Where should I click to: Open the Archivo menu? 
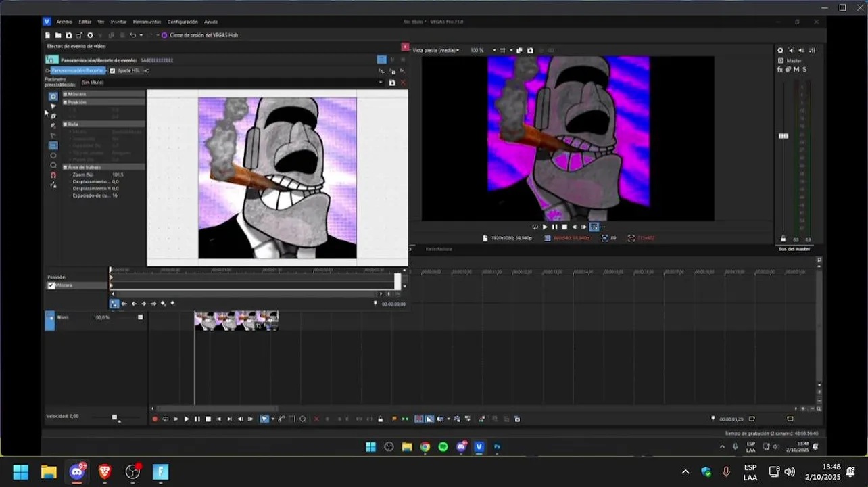pyautogui.click(x=64, y=22)
